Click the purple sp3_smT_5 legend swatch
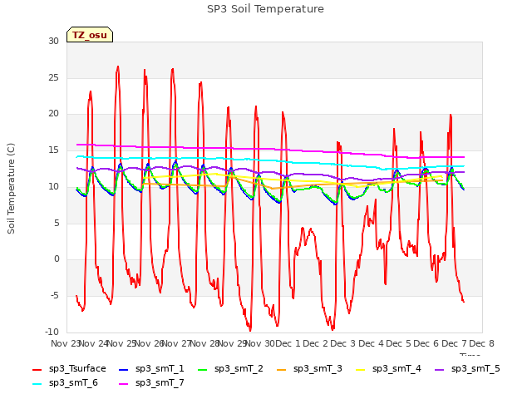Image resolution: width=532 pixels, height=399 pixels. pyautogui.click(x=439, y=369)
